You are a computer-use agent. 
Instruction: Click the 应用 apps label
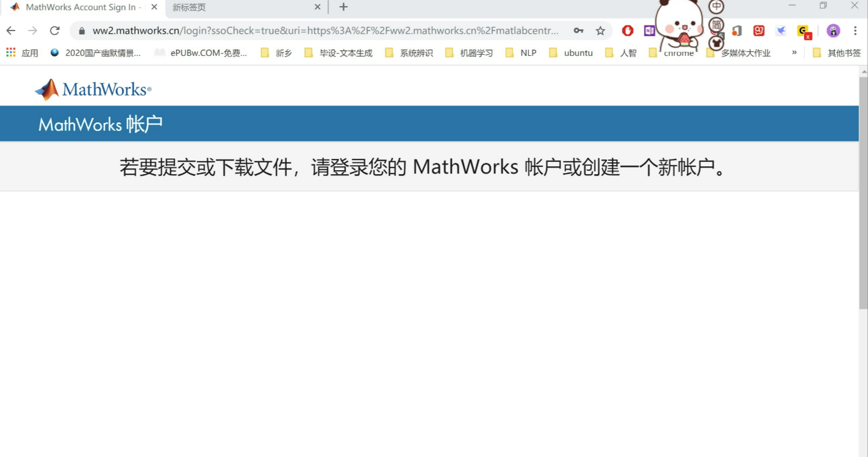[30, 53]
